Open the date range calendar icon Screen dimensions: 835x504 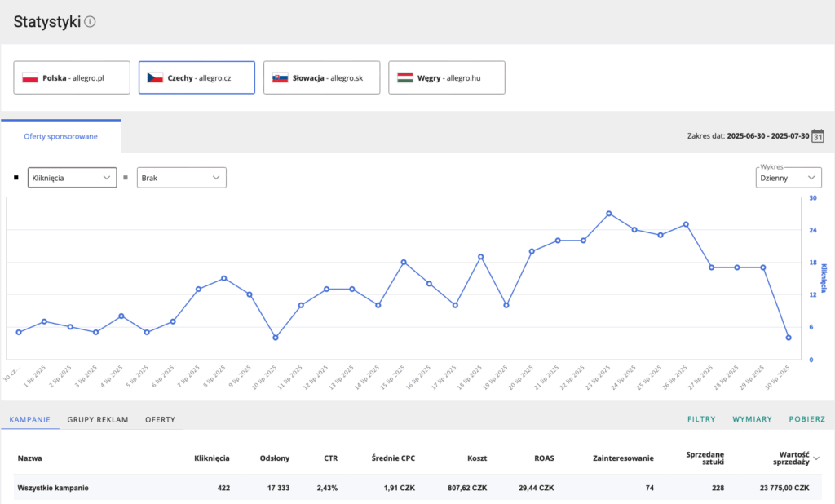(818, 136)
